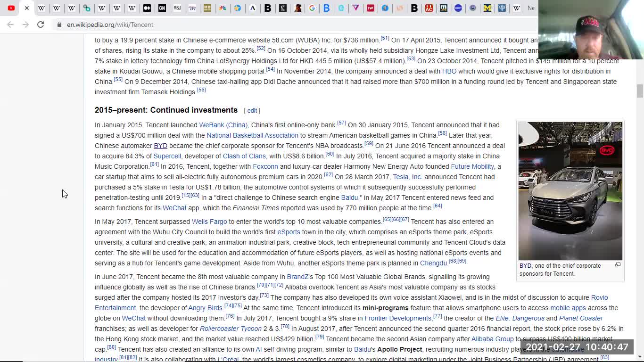Image resolution: width=644 pixels, height=362 pixels.
Task: Open the GN tab
Action: coord(162,8)
